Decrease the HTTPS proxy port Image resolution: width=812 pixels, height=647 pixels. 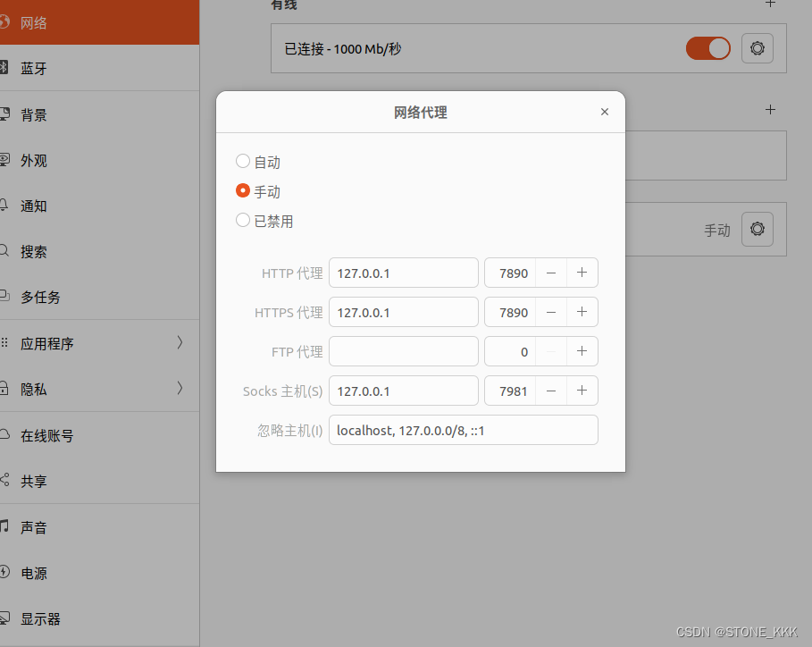point(551,313)
